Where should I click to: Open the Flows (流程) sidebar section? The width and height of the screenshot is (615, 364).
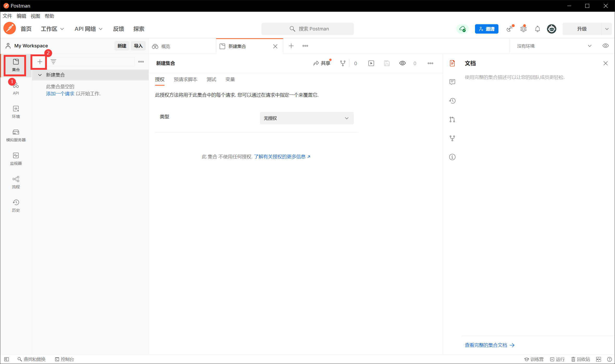[x=16, y=182]
